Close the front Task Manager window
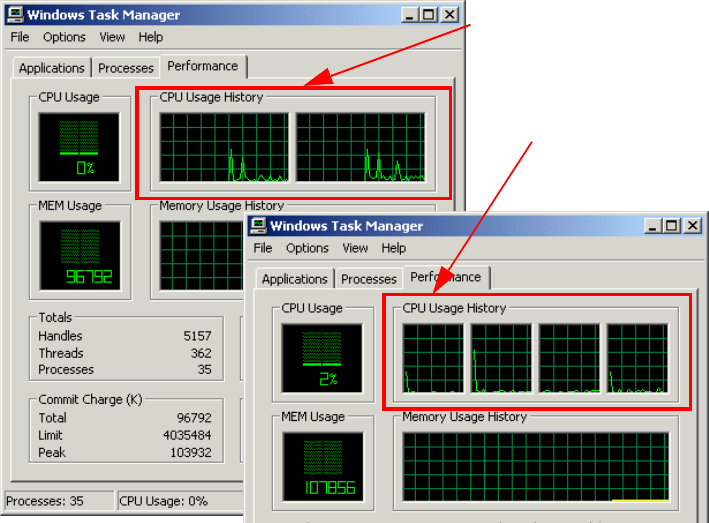Viewport: 709px width, 523px height. pyautogui.click(x=692, y=226)
